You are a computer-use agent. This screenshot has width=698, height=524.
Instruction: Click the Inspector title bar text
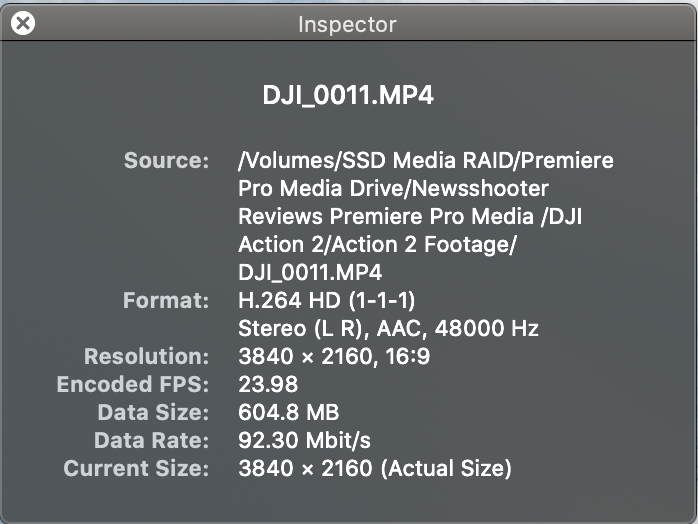coord(347,24)
